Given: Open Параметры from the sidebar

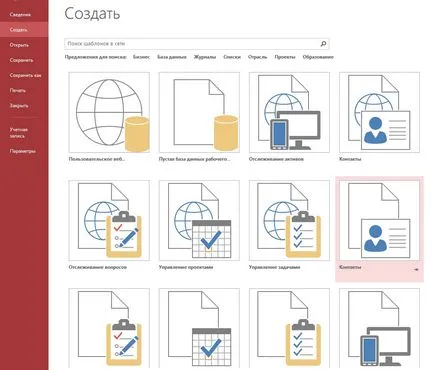Looking at the screenshot, I should 22,151.
